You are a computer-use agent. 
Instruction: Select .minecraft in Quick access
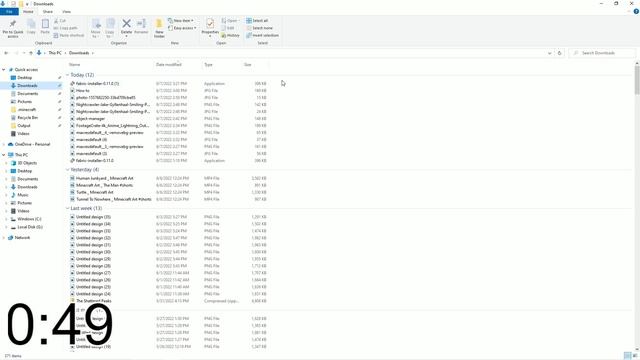[x=27, y=110]
